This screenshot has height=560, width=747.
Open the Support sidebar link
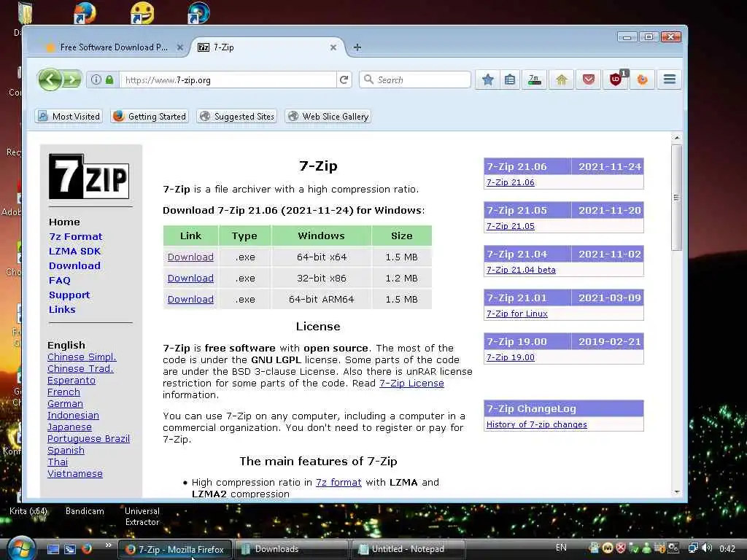pos(69,295)
